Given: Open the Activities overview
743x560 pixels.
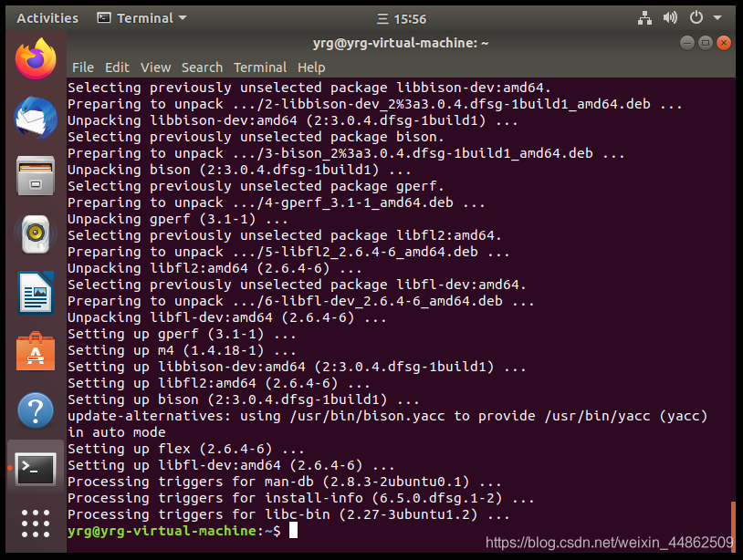Looking at the screenshot, I should click(x=47, y=18).
